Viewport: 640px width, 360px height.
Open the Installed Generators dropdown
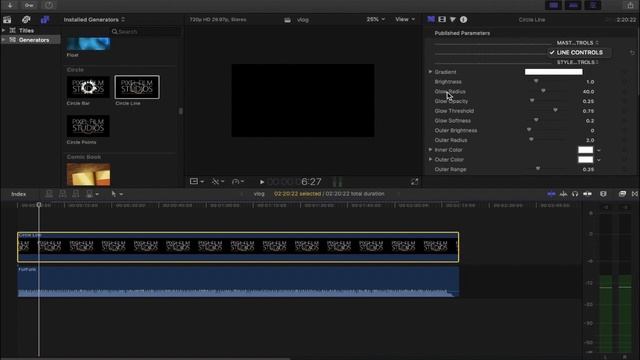94,20
